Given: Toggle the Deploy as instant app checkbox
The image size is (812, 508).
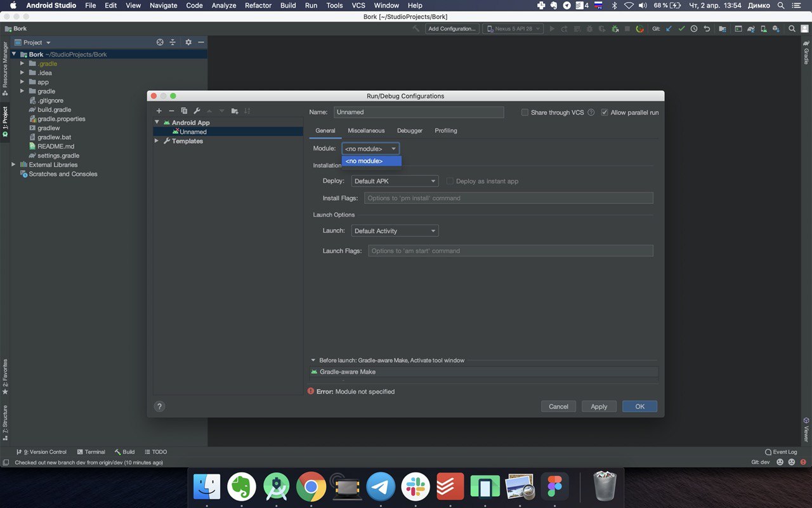Looking at the screenshot, I should pos(450,181).
